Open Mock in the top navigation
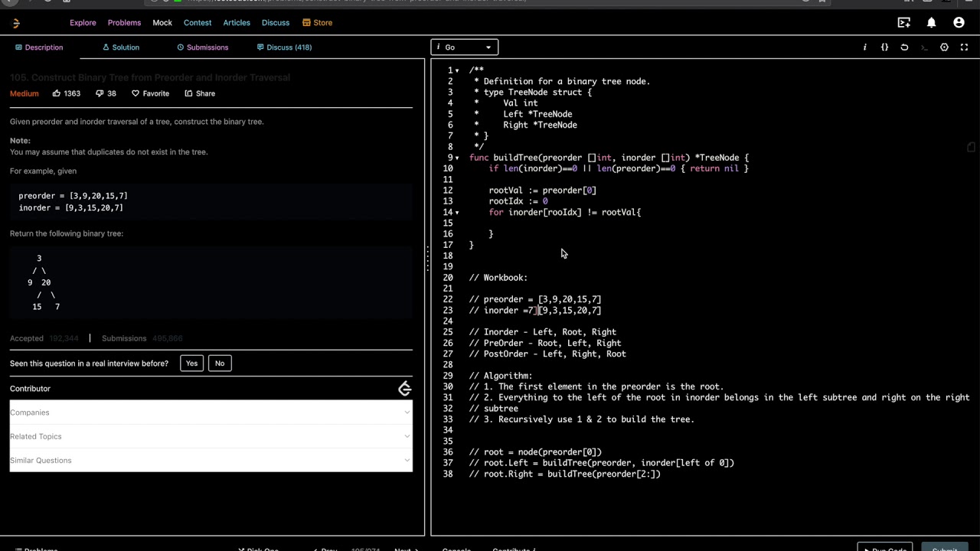980x551 pixels. [162, 23]
